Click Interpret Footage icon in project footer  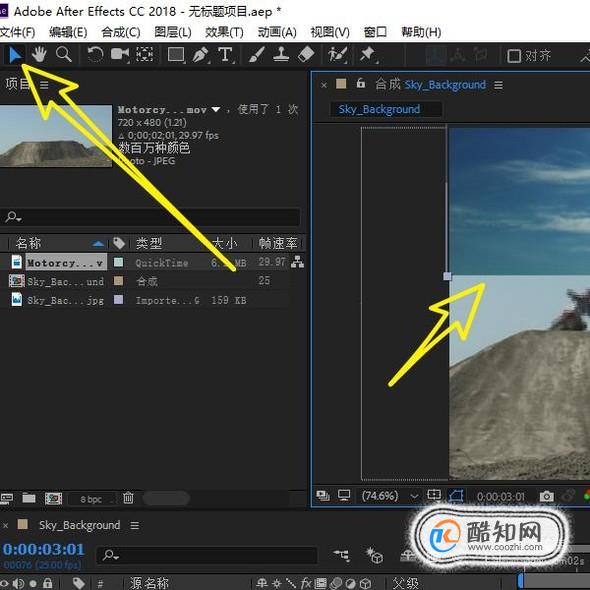6,499
